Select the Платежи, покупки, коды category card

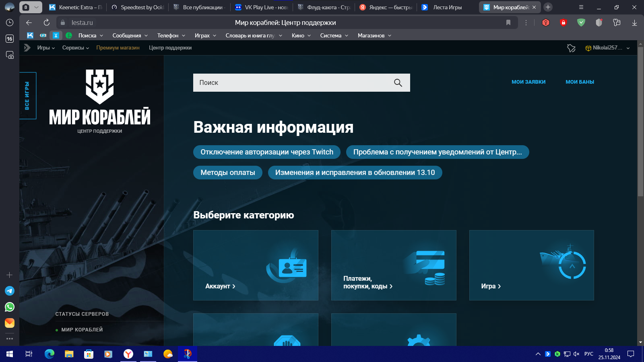click(x=394, y=265)
